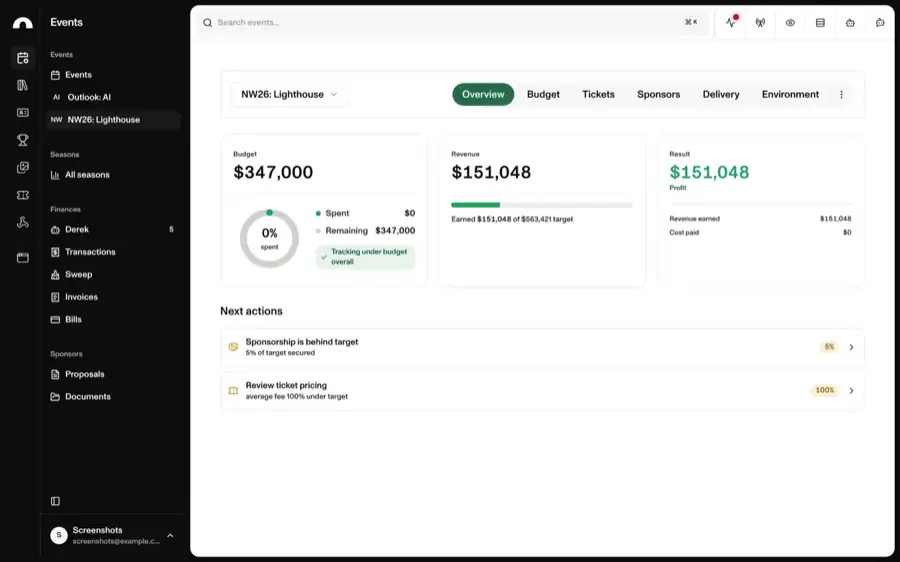Click the Events calendar icon in sidebar list

tap(55, 75)
